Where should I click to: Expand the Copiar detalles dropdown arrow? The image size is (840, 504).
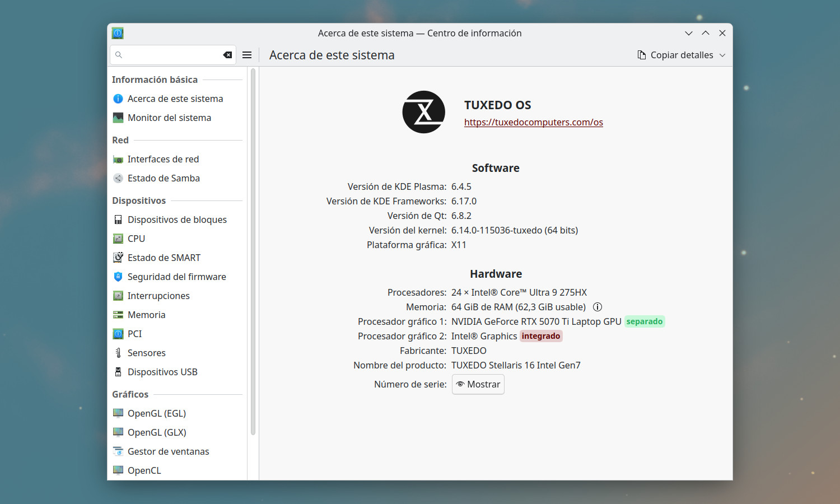(722, 55)
